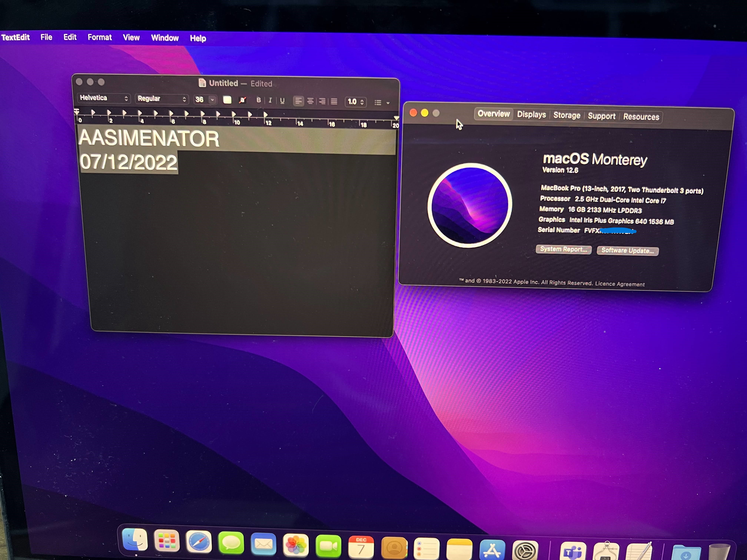Toggle underline formatting in TextEdit
This screenshot has height=560, width=747.
tap(282, 101)
